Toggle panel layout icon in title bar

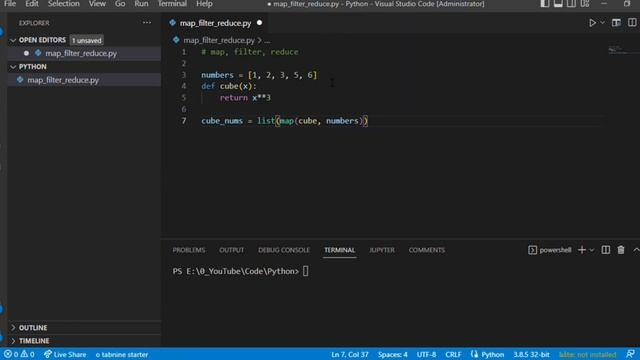558,4
